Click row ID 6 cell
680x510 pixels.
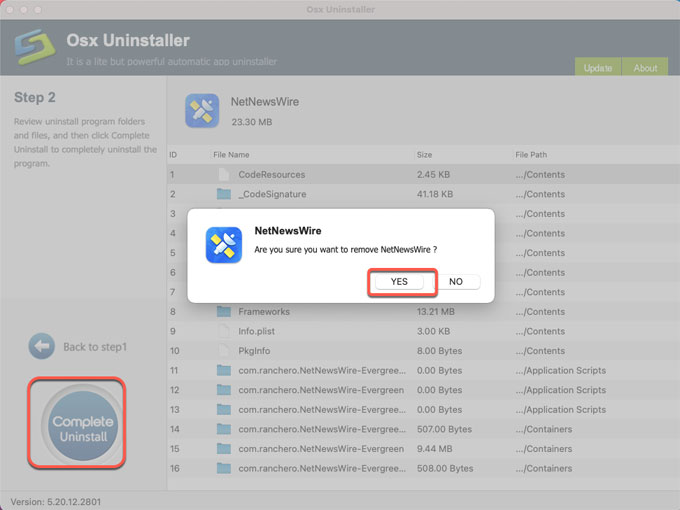[173, 272]
